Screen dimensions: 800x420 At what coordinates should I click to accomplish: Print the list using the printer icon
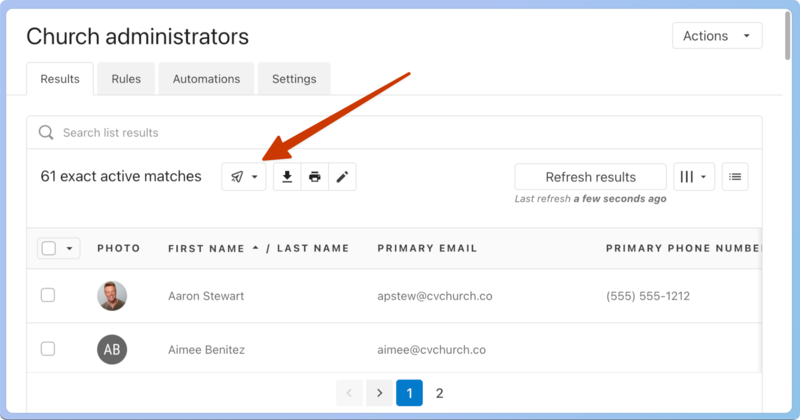[x=315, y=177]
